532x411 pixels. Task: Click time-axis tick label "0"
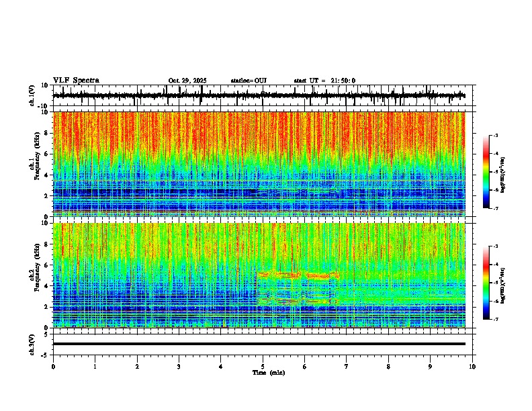click(53, 367)
